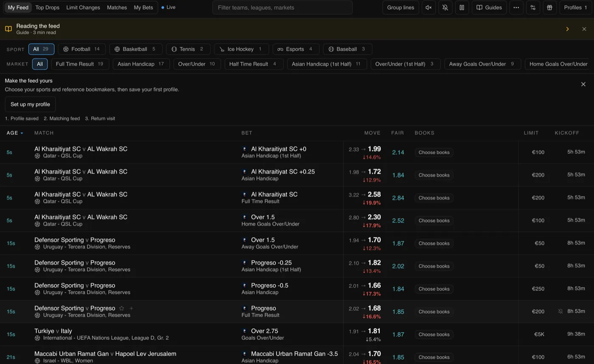The image size is (594, 364).
Task: Open the Profiles dropdown
Action: tap(576, 8)
